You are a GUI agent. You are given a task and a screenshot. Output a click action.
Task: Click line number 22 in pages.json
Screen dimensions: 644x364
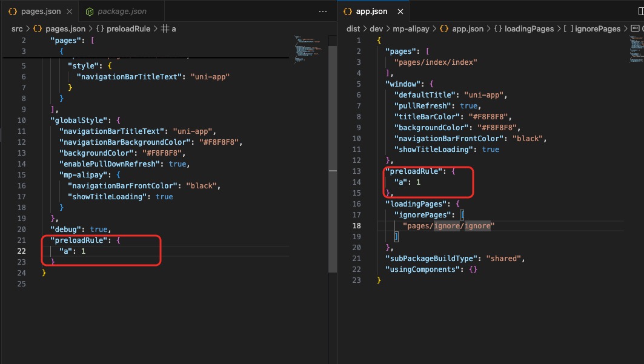21,251
